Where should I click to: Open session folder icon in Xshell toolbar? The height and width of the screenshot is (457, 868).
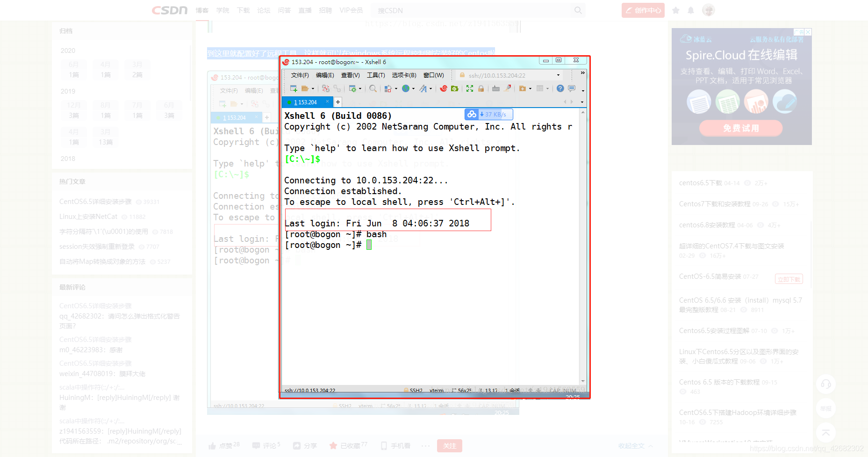pyautogui.click(x=305, y=88)
